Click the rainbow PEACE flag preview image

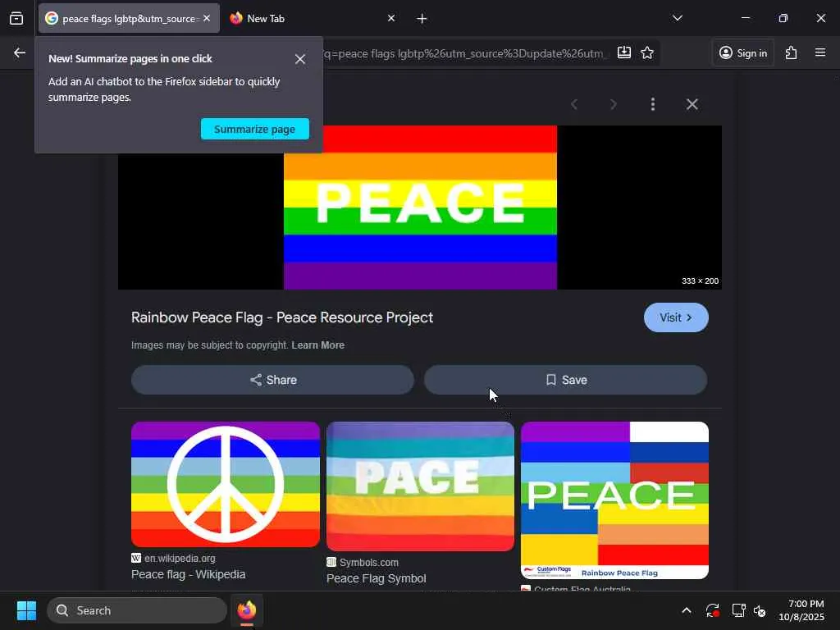coord(421,208)
